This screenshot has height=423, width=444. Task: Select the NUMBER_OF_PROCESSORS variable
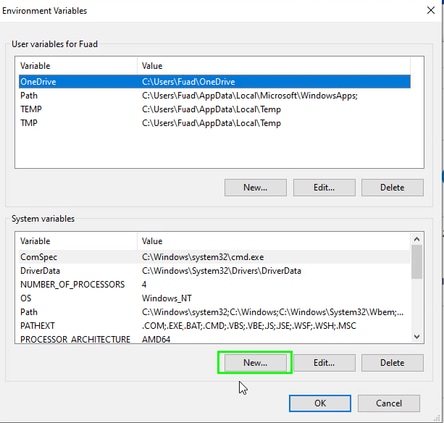click(x=215, y=284)
